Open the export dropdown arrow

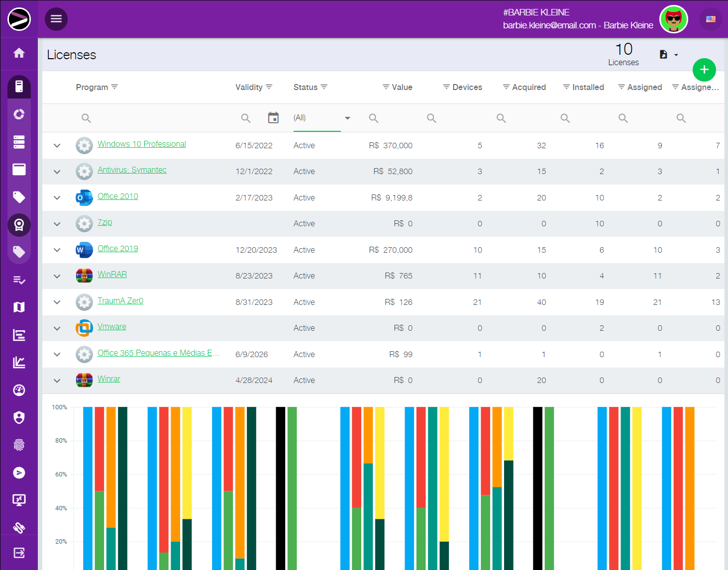676,55
